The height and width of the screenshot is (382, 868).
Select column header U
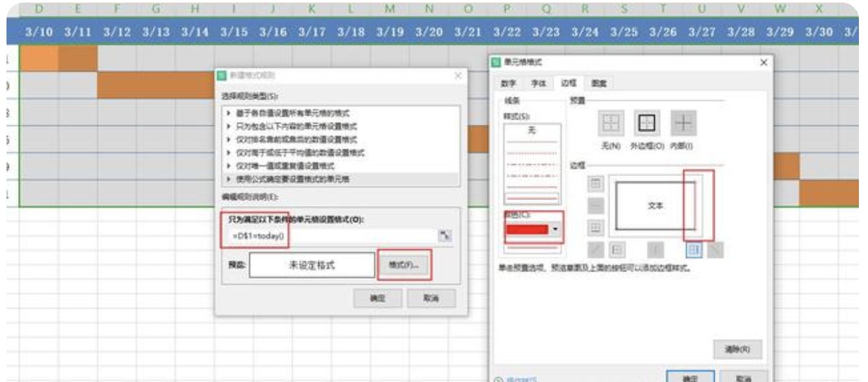click(702, 9)
